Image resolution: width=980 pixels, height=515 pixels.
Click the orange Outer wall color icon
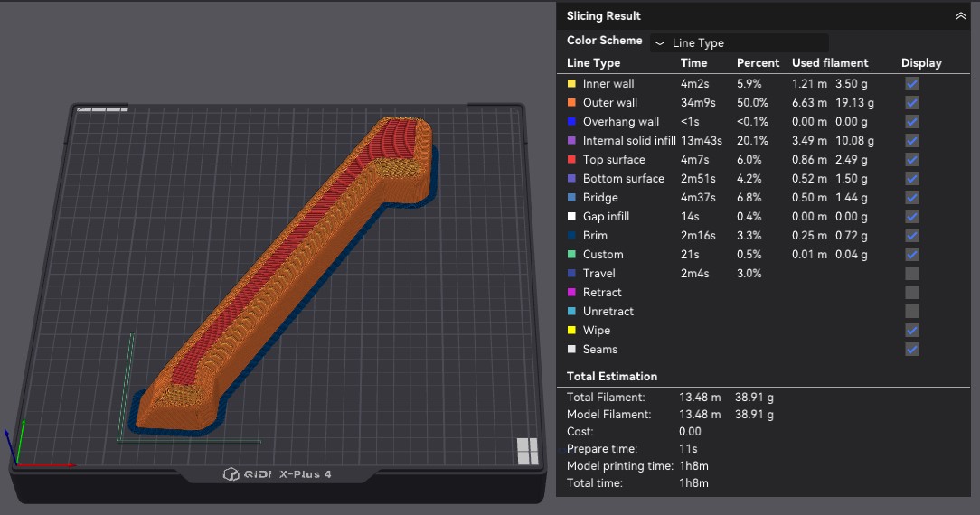click(571, 102)
